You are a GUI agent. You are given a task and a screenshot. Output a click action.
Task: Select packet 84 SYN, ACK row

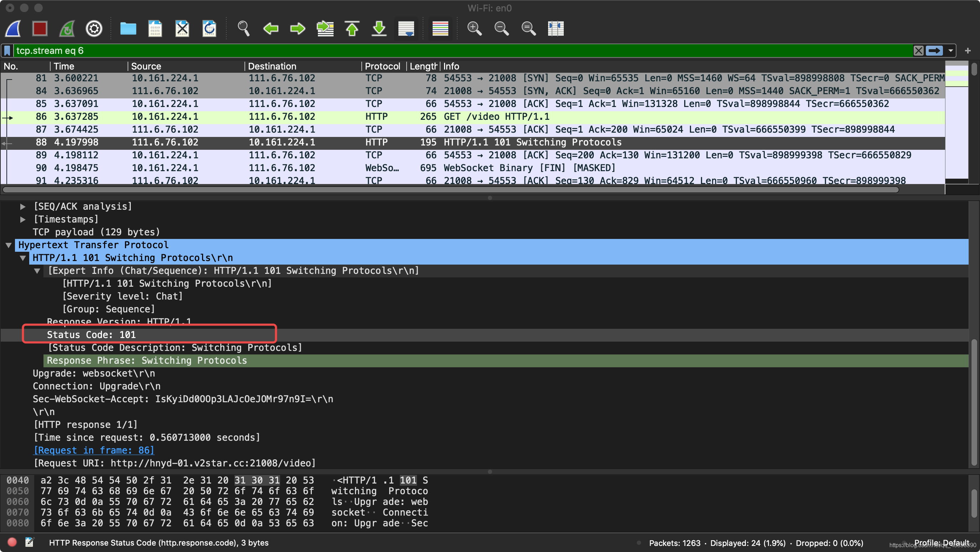473,91
